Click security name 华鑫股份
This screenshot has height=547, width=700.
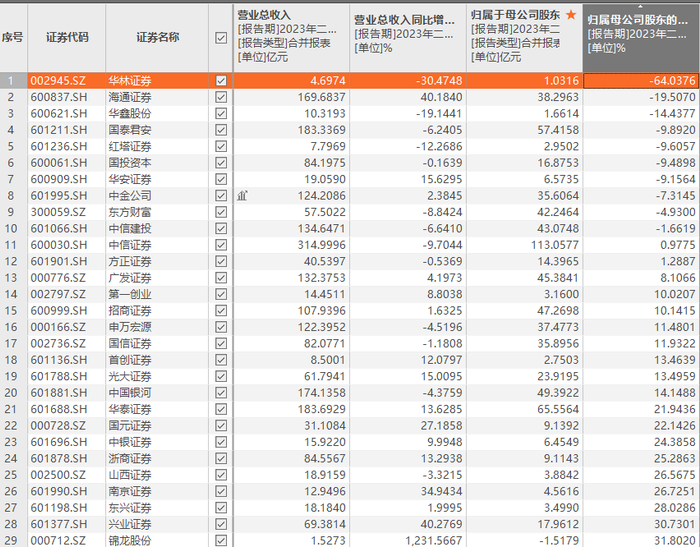tap(130, 113)
